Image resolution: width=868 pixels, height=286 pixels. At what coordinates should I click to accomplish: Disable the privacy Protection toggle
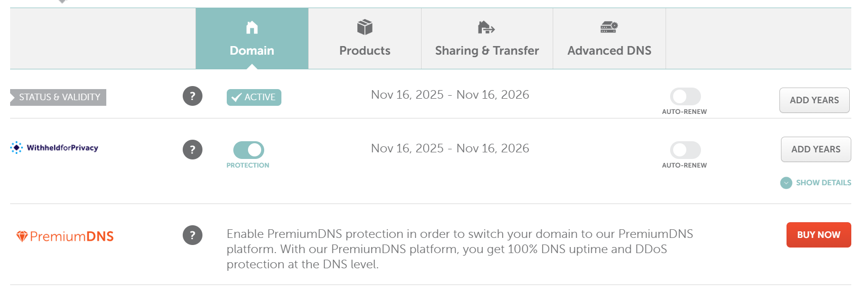coord(249,150)
